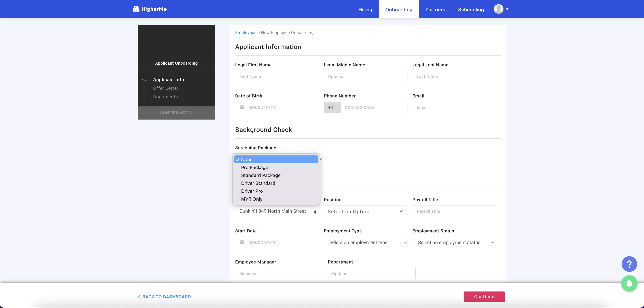Select MVR Only in the screening list
This screenshot has height=308, width=644.
252,199
